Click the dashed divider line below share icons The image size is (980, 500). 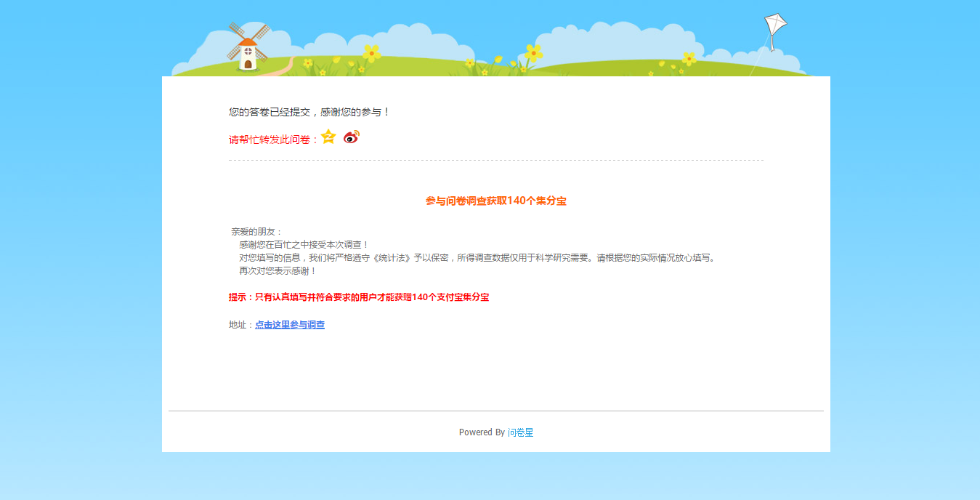[x=496, y=159]
